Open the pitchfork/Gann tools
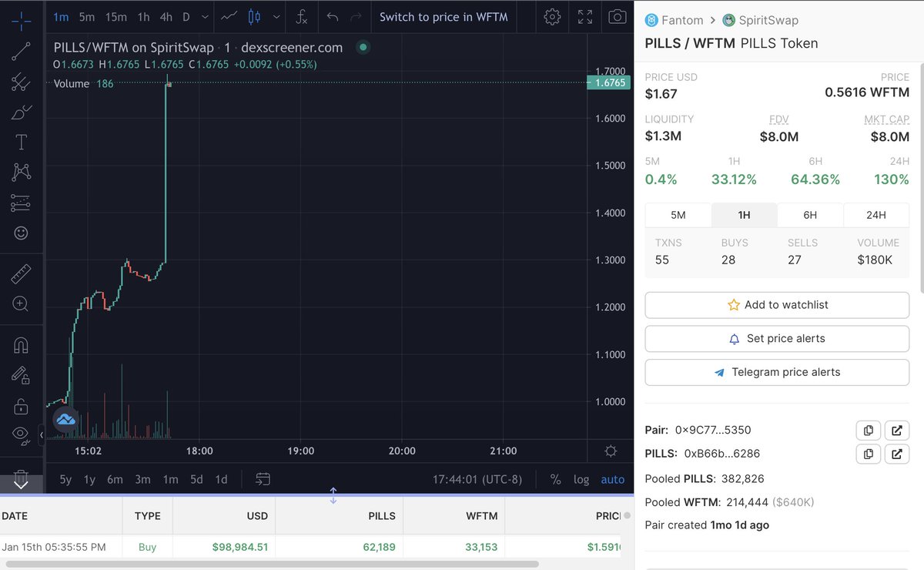Viewport: 924px width, 570px height. pos(21,82)
